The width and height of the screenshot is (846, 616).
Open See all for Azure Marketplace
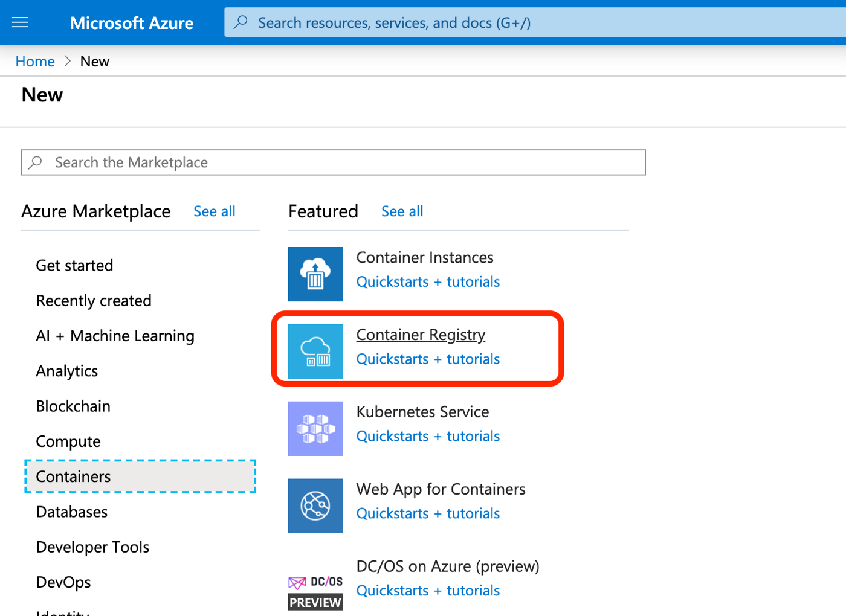[215, 211]
